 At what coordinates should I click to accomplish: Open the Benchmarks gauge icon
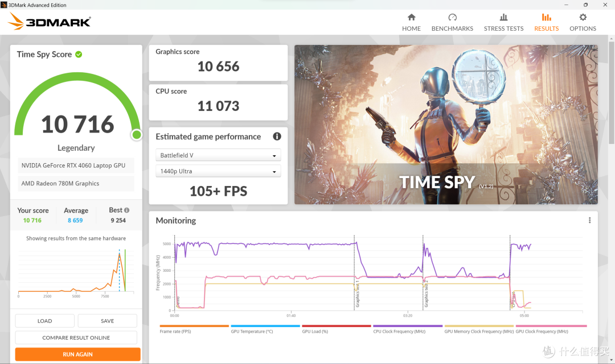tap(452, 18)
